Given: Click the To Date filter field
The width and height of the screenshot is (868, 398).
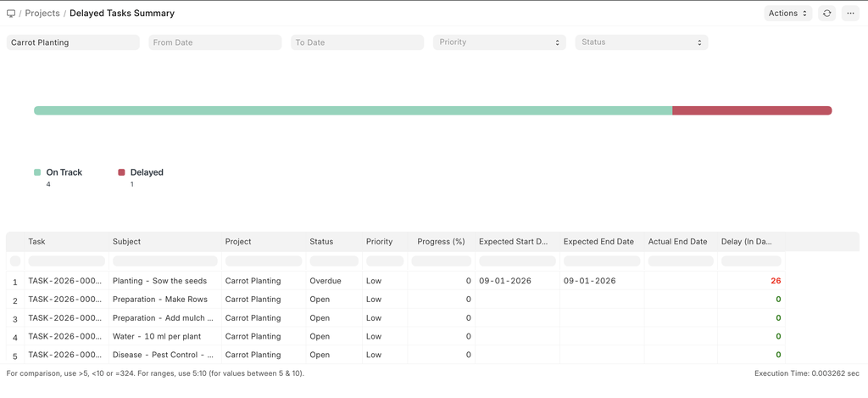Looking at the screenshot, I should click(357, 42).
